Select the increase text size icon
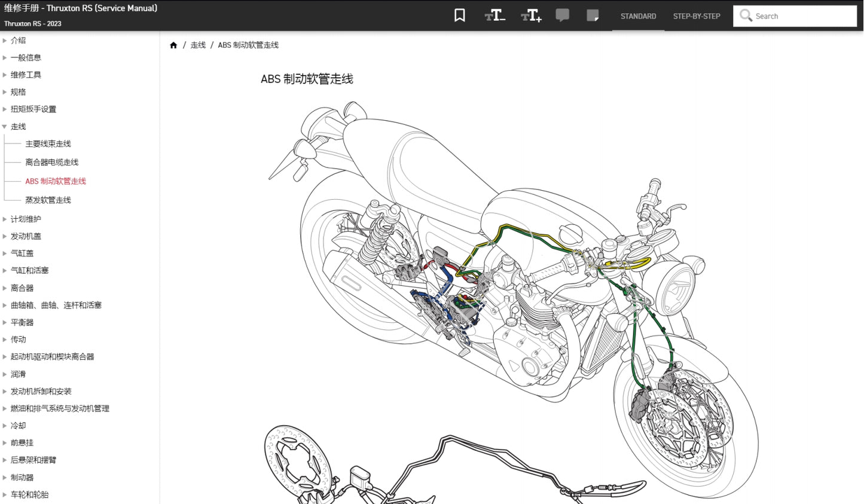 pyautogui.click(x=531, y=14)
